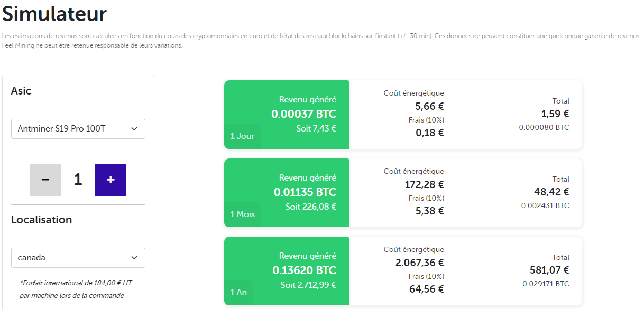Image resolution: width=644 pixels, height=309 pixels.
Task: Click the monthly total 48,42 €
Action: coord(551,192)
